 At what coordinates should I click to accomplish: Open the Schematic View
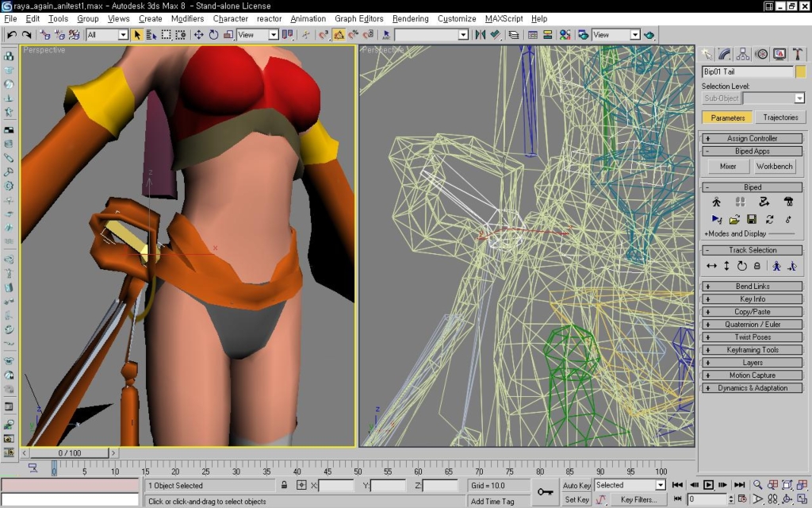[547, 35]
